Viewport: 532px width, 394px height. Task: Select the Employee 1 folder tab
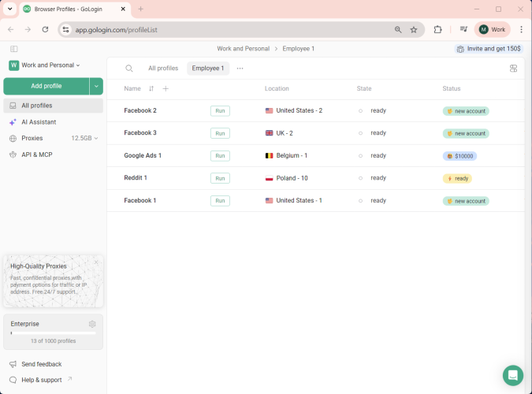coord(208,69)
